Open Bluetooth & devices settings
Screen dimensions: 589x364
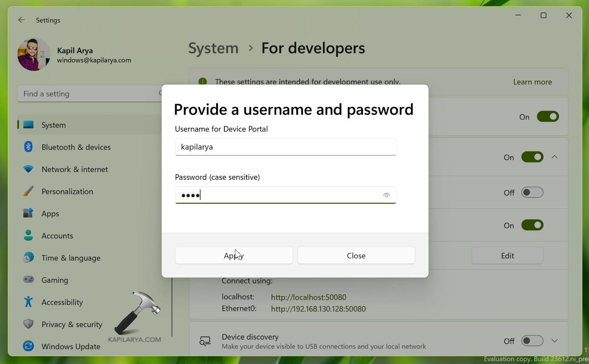coord(89,147)
